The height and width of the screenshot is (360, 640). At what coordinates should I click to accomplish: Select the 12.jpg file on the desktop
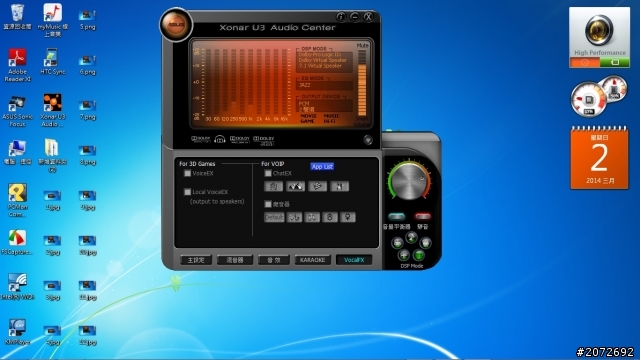pyautogui.click(x=87, y=336)
